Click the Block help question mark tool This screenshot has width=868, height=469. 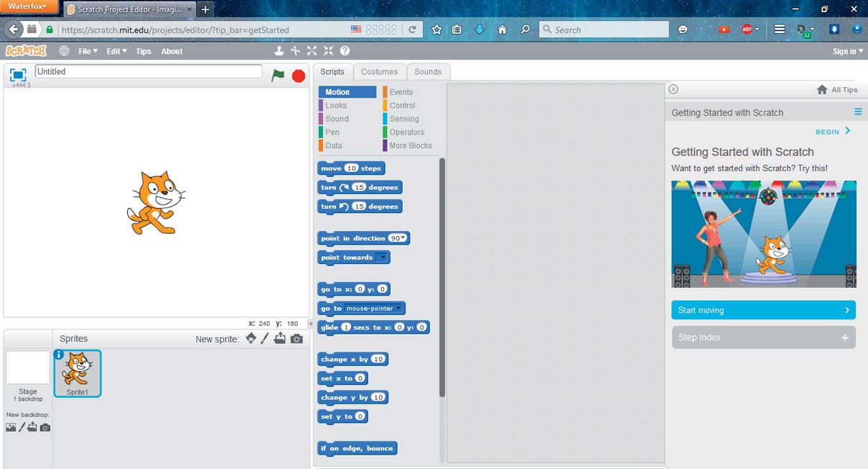click(344, 51)
